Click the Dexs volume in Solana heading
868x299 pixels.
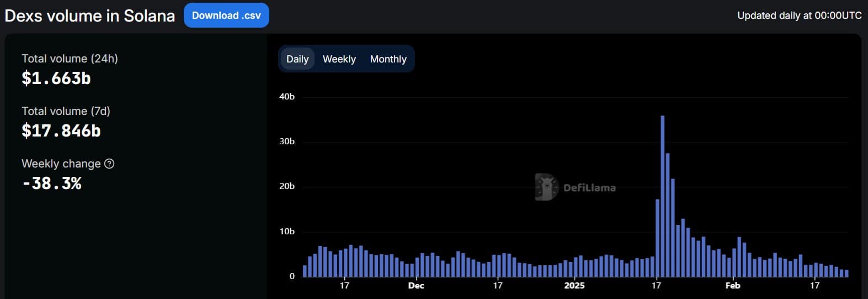tap(89, 15)
